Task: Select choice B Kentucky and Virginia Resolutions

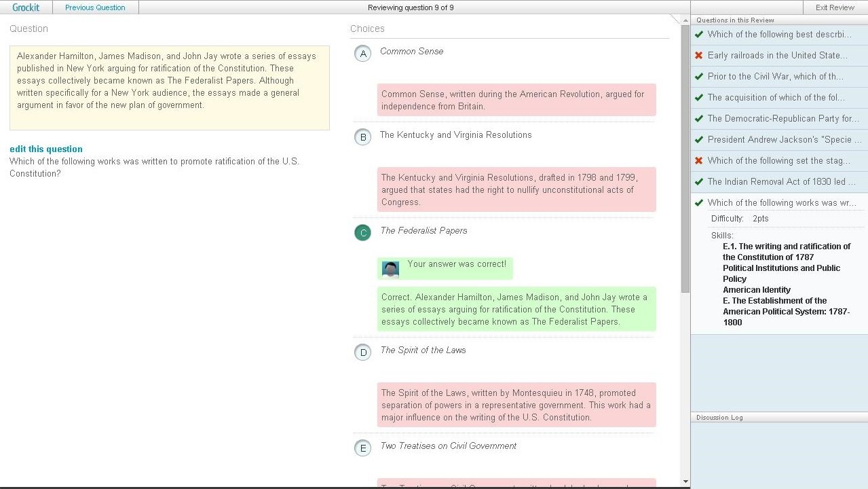Action: [363, 137]
